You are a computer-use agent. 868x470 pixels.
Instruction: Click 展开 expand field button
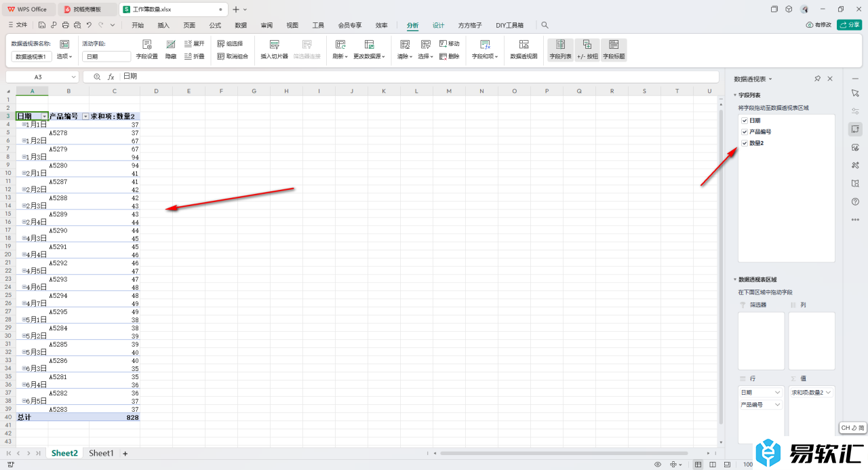pyautogui.click(x=194, y=43)
